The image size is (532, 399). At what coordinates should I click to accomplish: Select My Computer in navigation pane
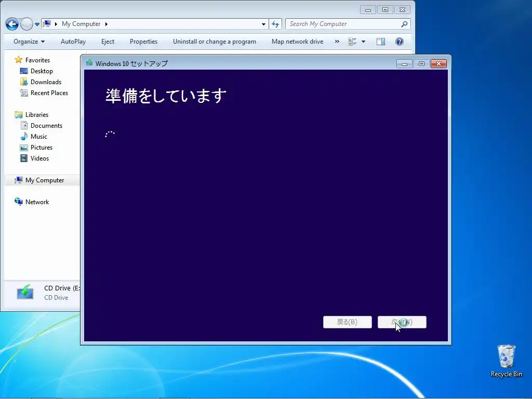45,180
